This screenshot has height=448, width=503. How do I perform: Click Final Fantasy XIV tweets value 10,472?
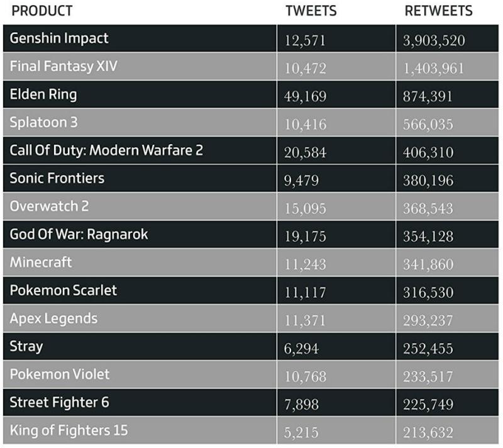(x=306, y=68)
